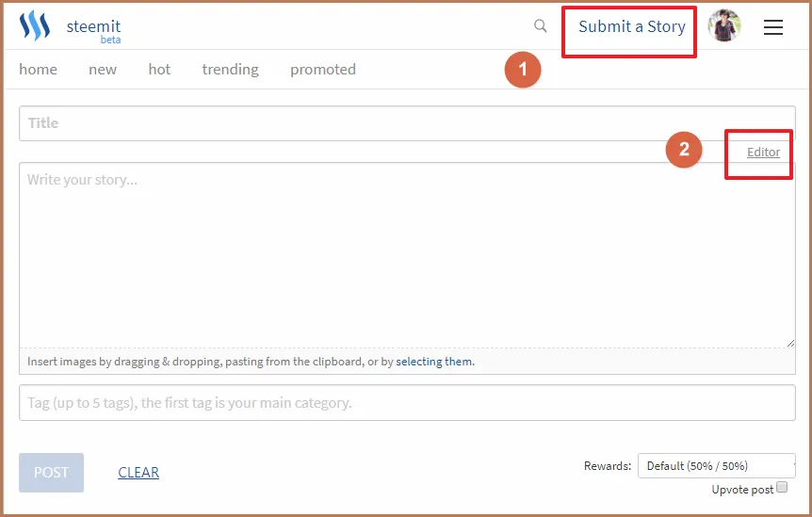Click the CLEAR link
The image size is (812, 517).
[x=138, y=473]
